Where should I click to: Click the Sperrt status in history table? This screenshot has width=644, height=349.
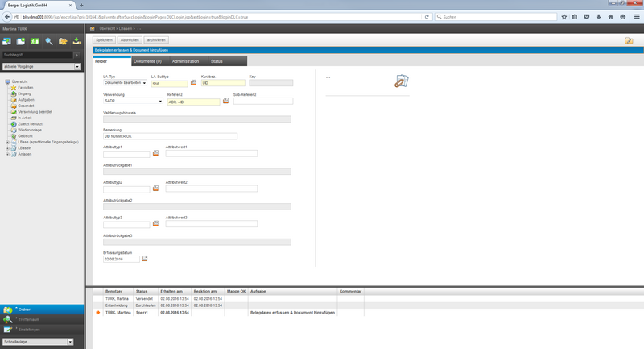[x=142, y=313]
